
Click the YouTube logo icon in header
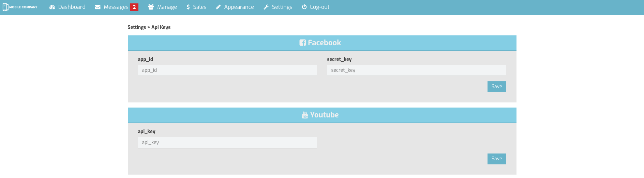(305, 115)
